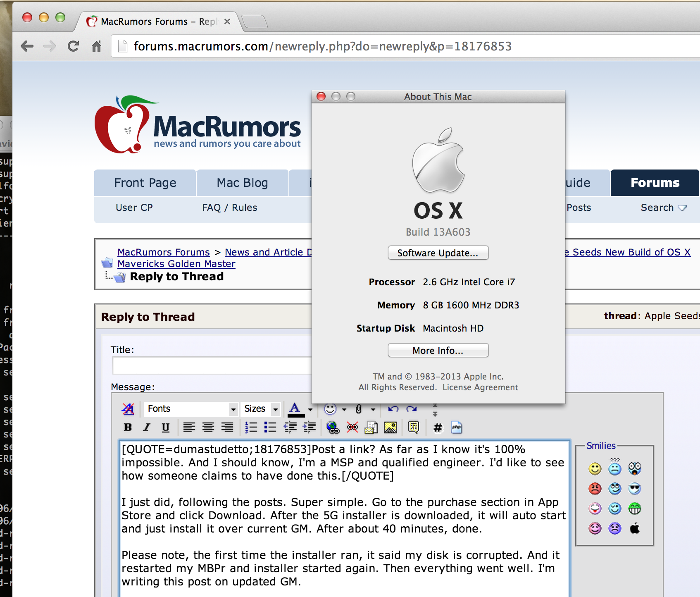Image resolution: width=700 pixels, height=597 pixels.
Task: Click the paperclip attachment button
Action: point(359,409)
